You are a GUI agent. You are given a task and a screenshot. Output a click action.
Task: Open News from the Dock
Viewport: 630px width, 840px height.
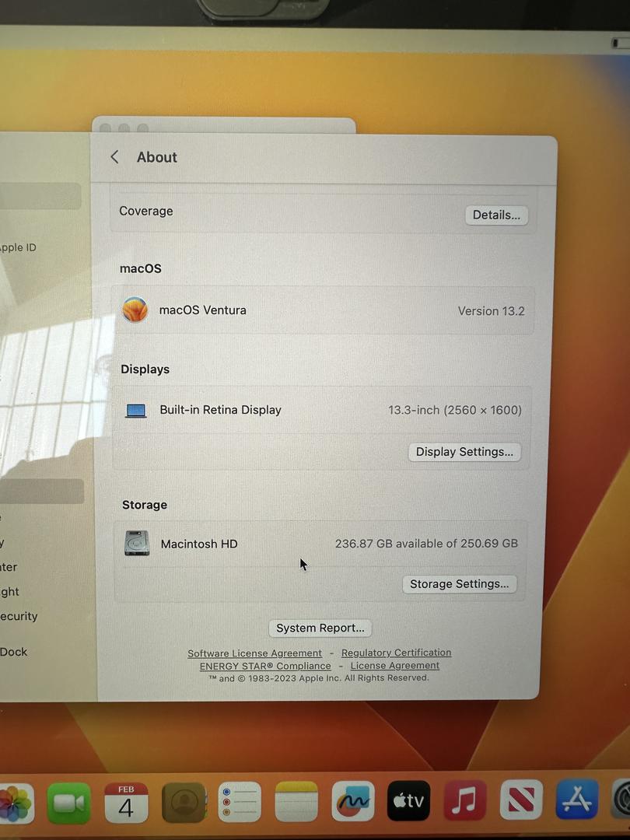pos(521,800)
